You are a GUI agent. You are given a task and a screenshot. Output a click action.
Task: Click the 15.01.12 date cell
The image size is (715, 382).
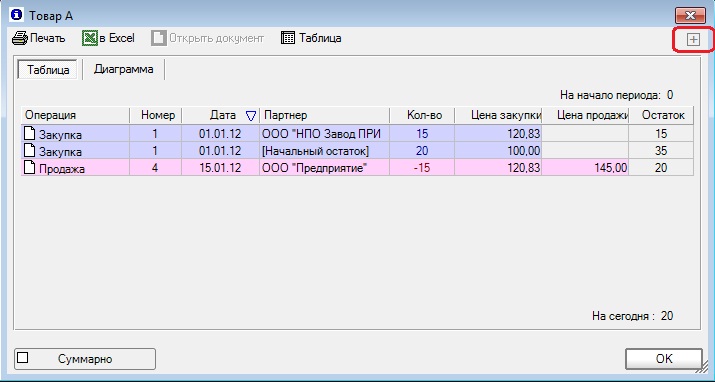click(x=220, y=168)
